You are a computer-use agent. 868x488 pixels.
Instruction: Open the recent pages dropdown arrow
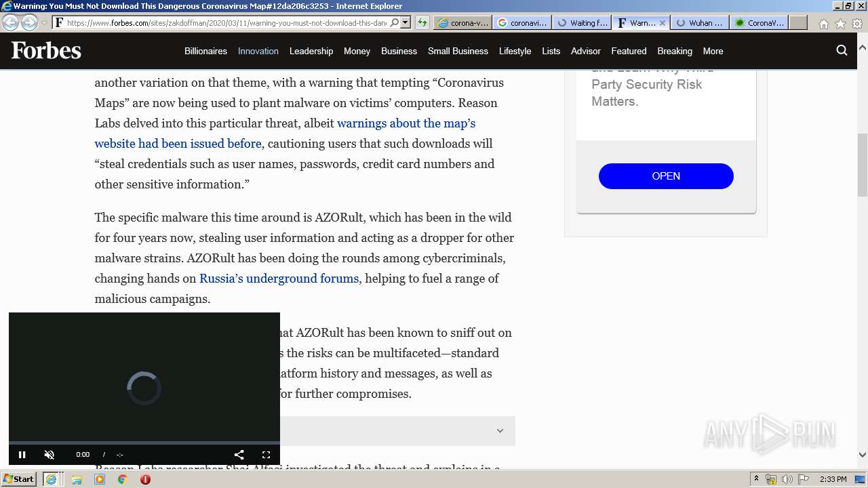(x=44, y=23)
